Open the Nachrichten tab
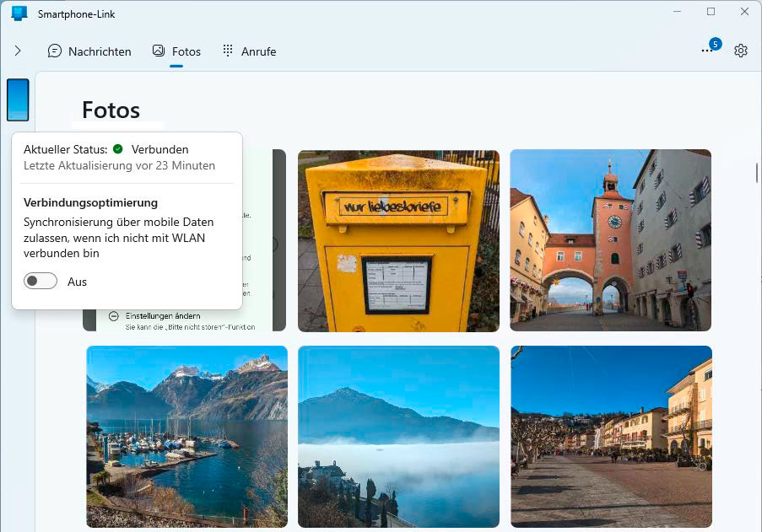The image size is (762, 532). 89,51
